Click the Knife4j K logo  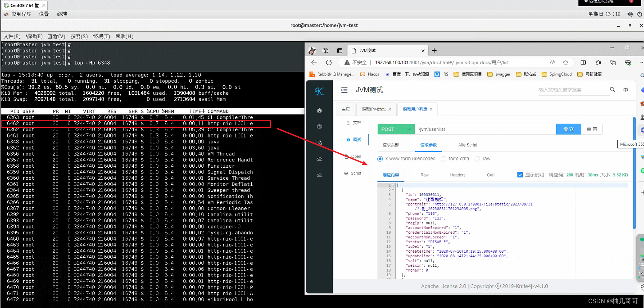(319, 91)
